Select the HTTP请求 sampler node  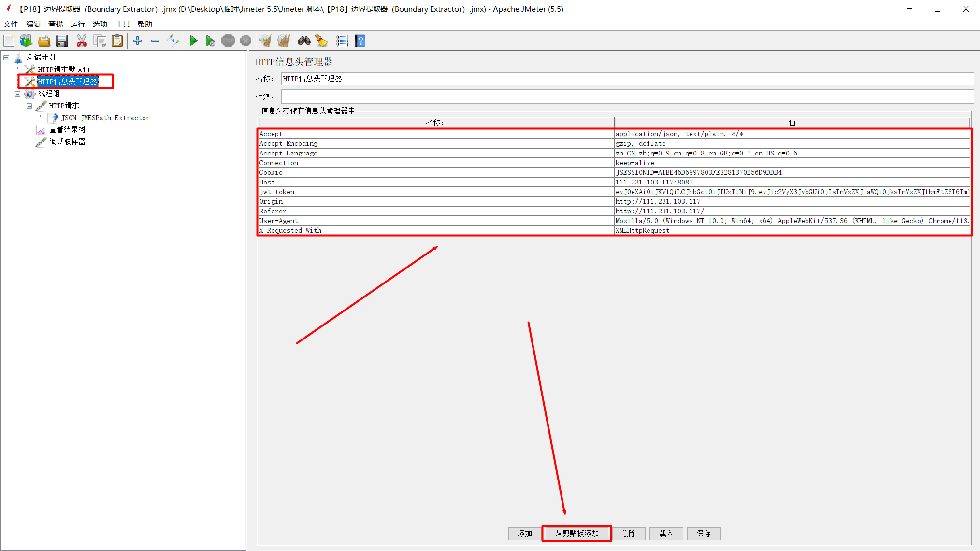tap(64, 106)
